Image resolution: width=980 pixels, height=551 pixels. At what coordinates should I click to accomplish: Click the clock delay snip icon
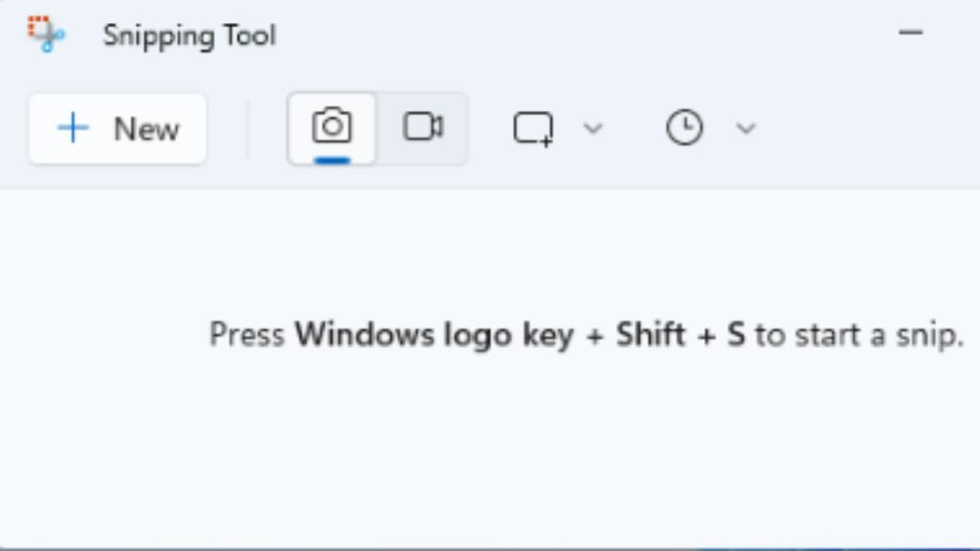pos(684,128)
